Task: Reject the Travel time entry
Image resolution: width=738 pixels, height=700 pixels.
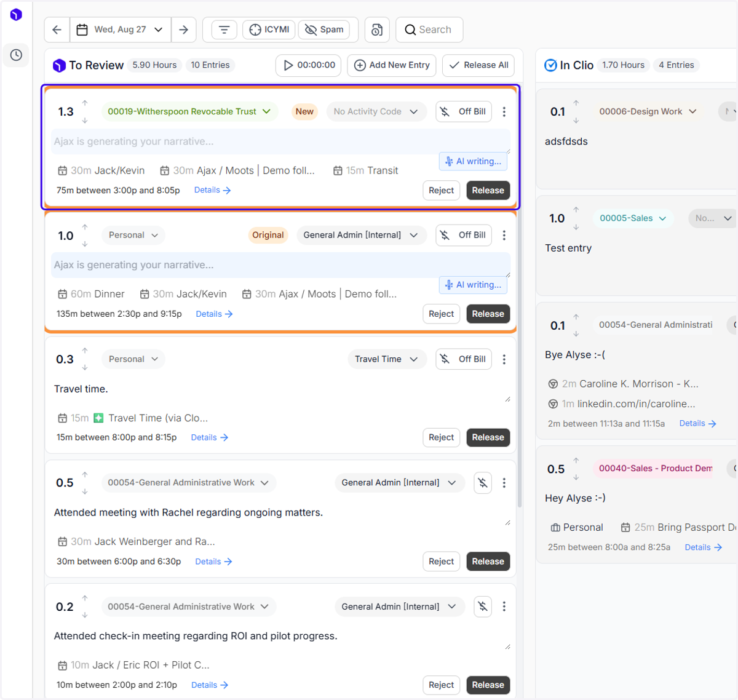Action: (441, 437)
